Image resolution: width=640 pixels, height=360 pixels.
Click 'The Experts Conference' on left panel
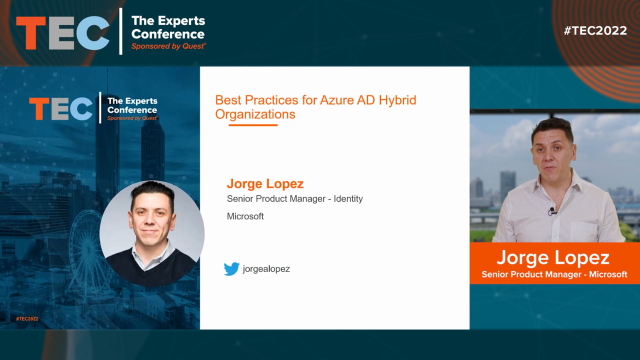point(132,105)
